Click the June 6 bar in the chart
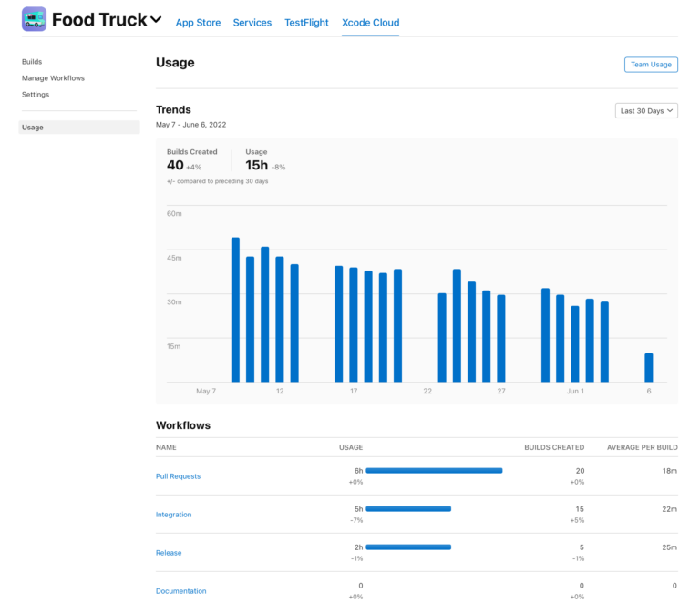 [649, 368]
